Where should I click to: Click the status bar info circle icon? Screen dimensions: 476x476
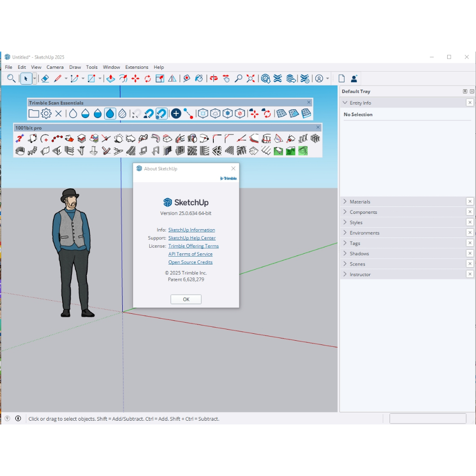[x=18, y=419]
